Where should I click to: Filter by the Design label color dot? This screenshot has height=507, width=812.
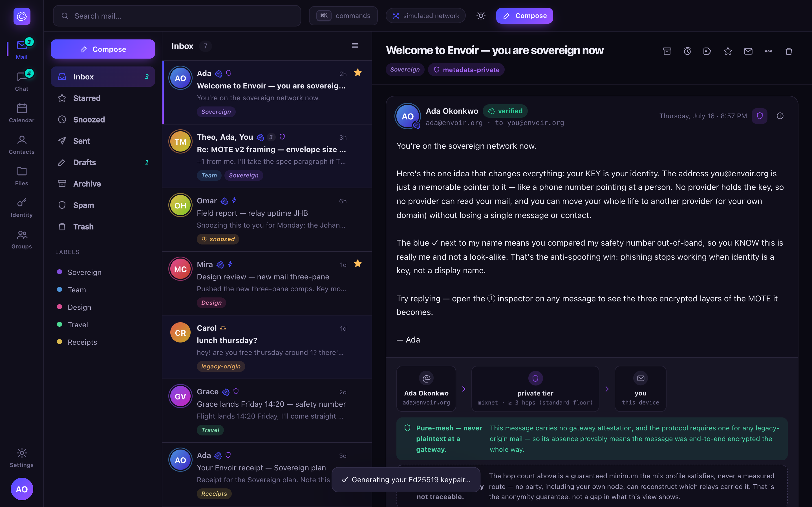pos(59,307)
